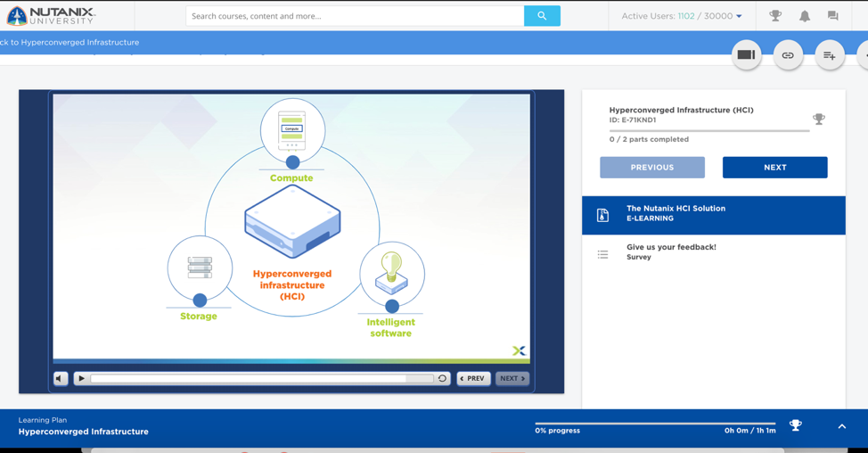Replay the slide with the reload icon

click(x=442, y=378)
